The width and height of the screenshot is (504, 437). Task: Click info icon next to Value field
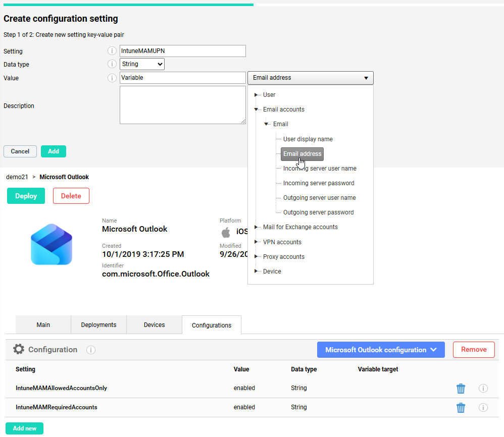[x=112, y=78]
